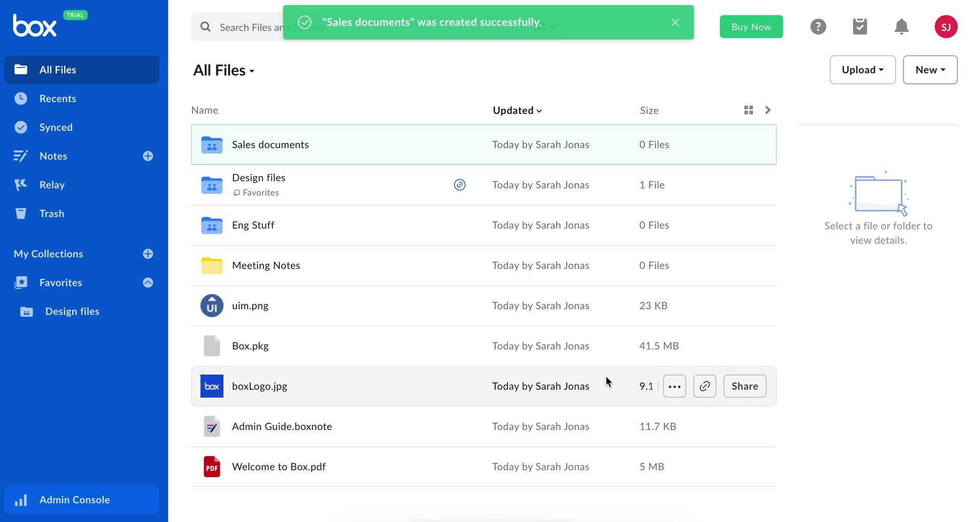Click the Admin Console chart icon

click(x=21, y=500)
